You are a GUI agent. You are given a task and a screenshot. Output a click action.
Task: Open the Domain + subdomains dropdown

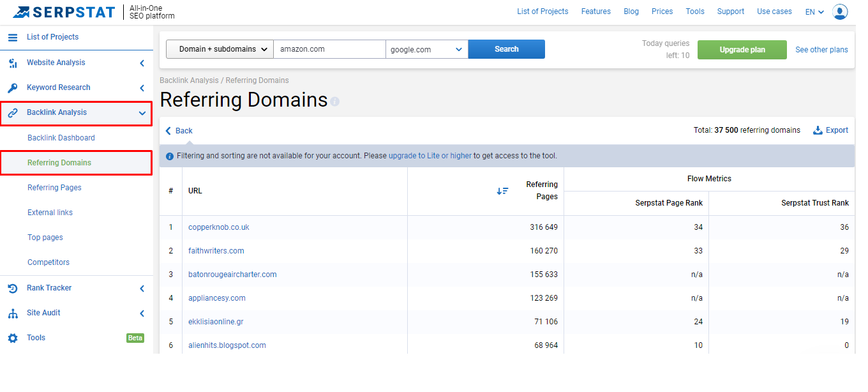pos(220,49)
